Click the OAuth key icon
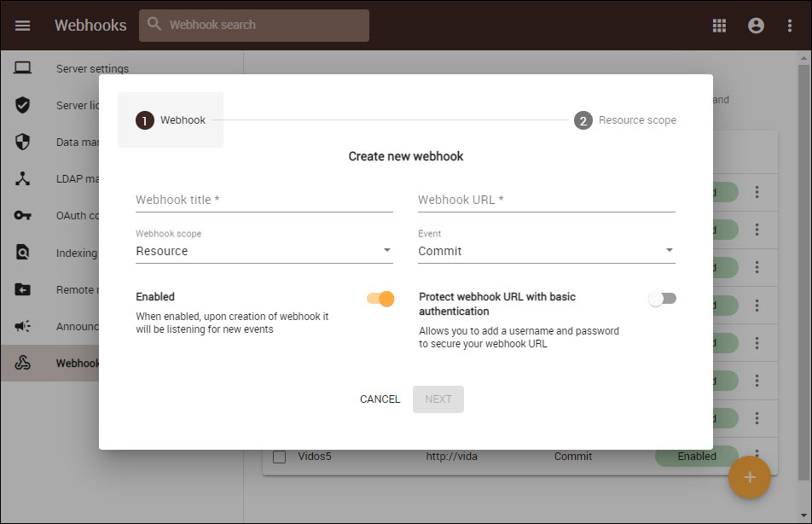Viewport: 812px width, 524px height. [23, 215]
